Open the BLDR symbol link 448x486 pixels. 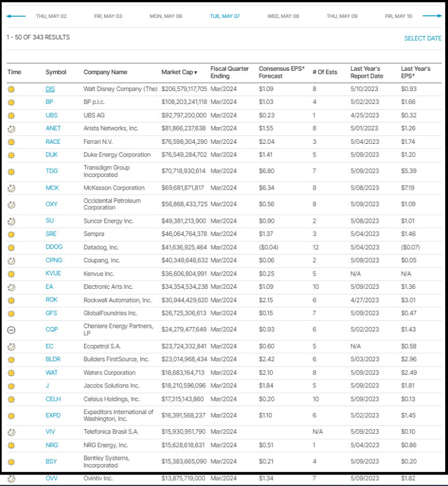point(53,359)
